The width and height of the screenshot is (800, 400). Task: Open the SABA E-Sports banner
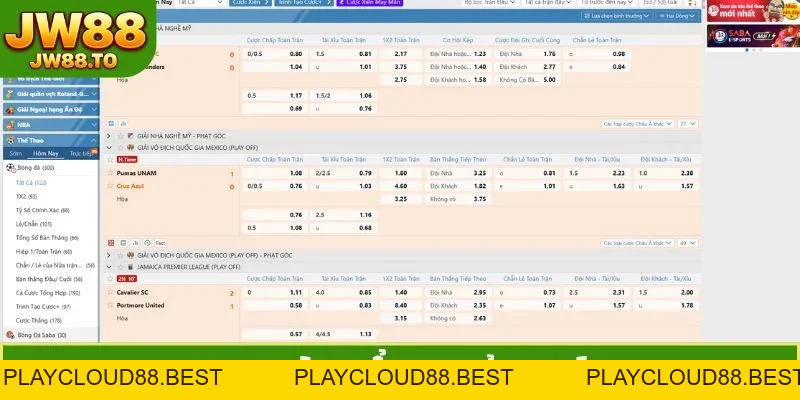(x=752, y=36)
